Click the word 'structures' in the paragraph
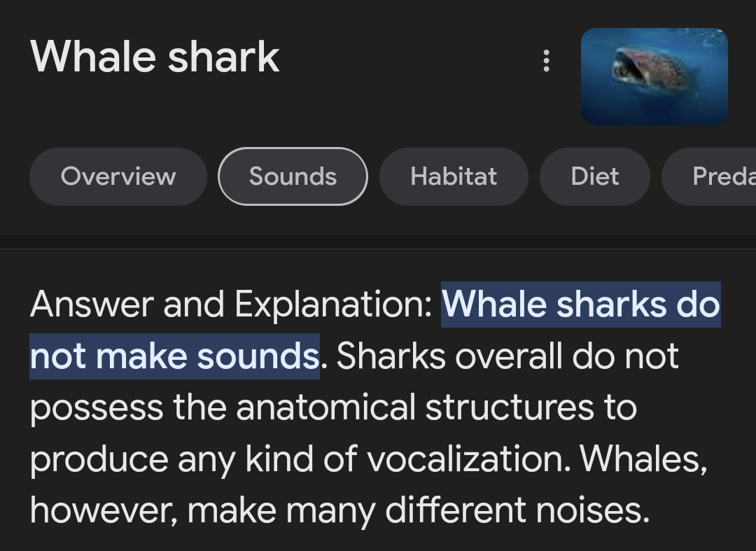This screenshot has height=551, width=756. pyautogui.click(x=509, y=407)
